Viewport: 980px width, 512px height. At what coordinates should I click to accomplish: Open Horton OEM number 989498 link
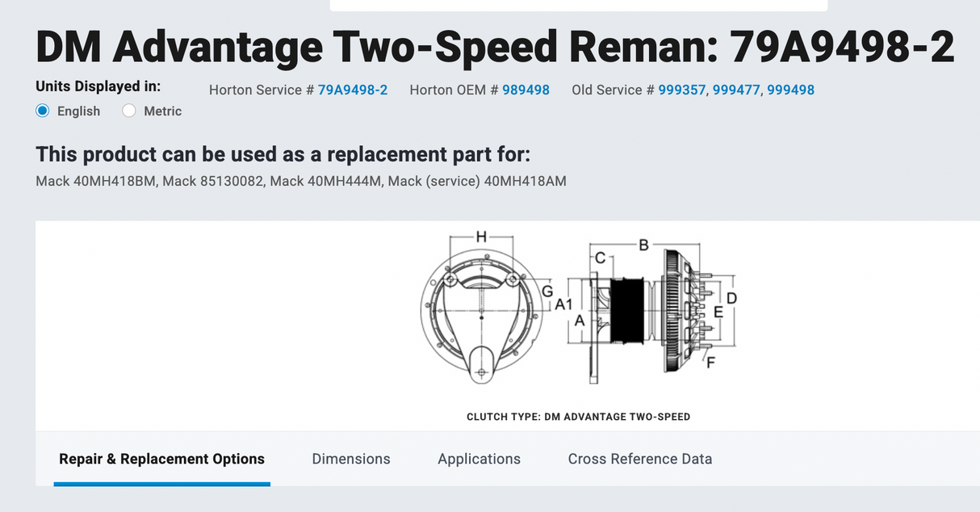pyautogui.click(x=526, y=90)
